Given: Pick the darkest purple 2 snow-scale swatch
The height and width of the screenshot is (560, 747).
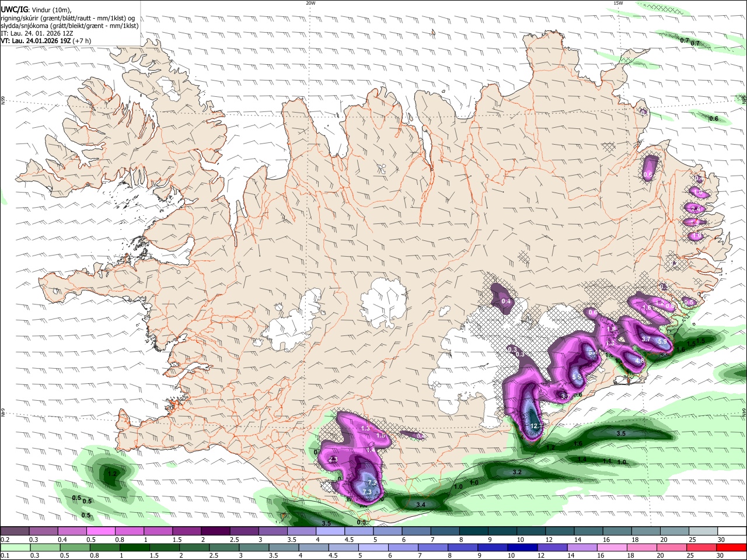Looking at the screenshot, I should (x=215, y=531).
